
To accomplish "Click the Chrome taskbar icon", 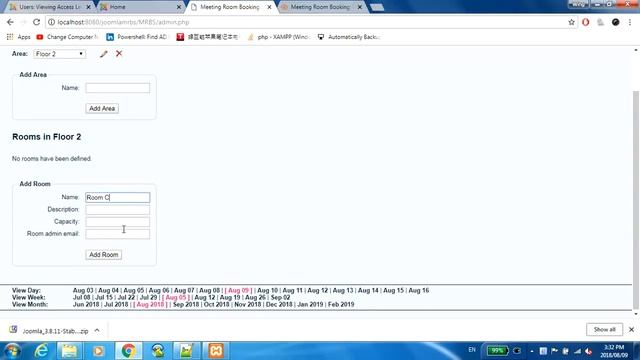I will point(128,351).
